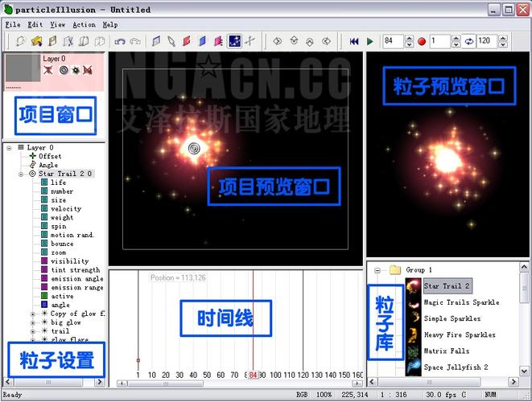Screen dimensions: 532x402
Task: Expand the trail particle node
Action: click(x=33, y=331)
